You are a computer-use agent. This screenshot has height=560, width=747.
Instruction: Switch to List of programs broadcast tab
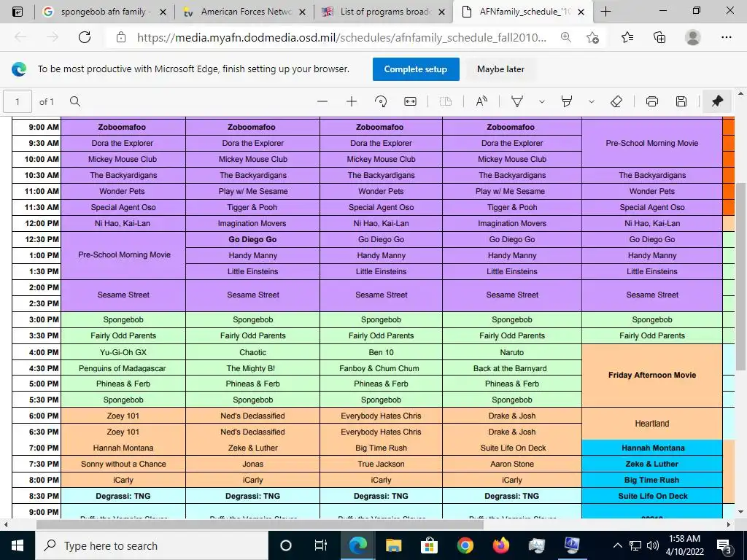(384, 12)
